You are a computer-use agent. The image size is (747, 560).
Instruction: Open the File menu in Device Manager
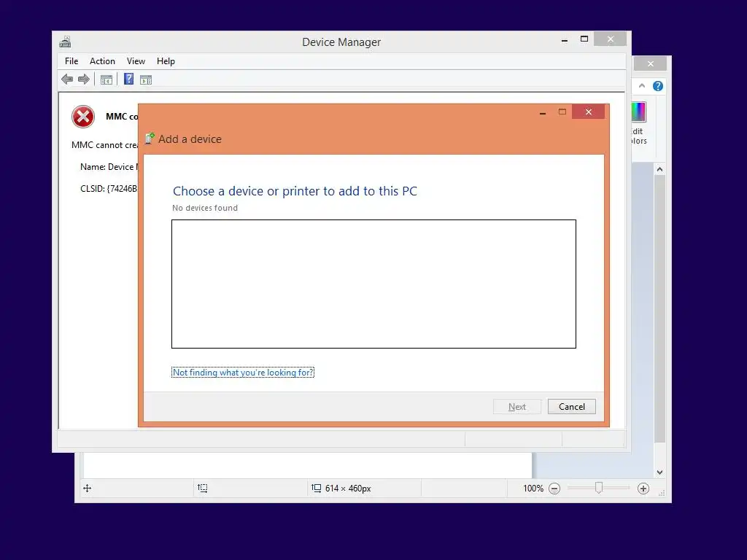tap(71, 61)
